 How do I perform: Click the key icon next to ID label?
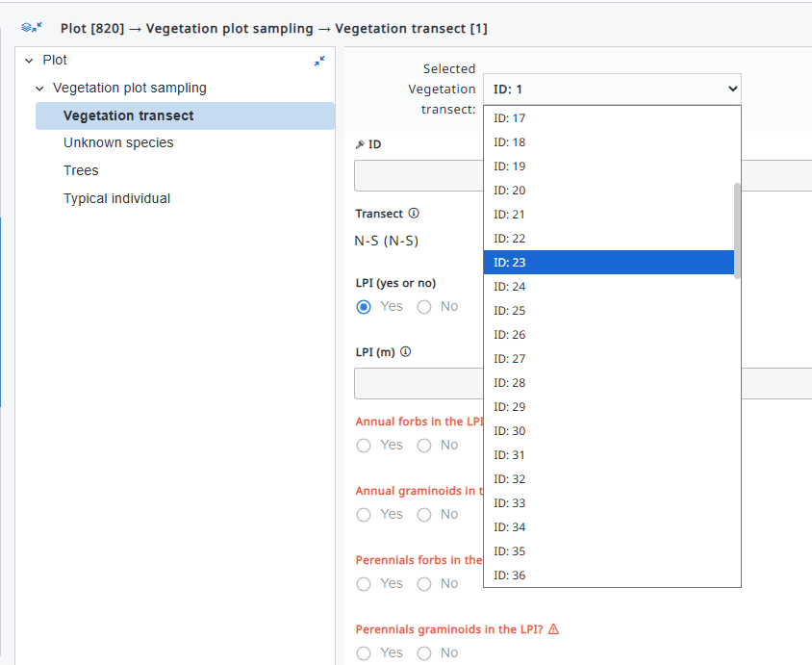pos(360,144)
